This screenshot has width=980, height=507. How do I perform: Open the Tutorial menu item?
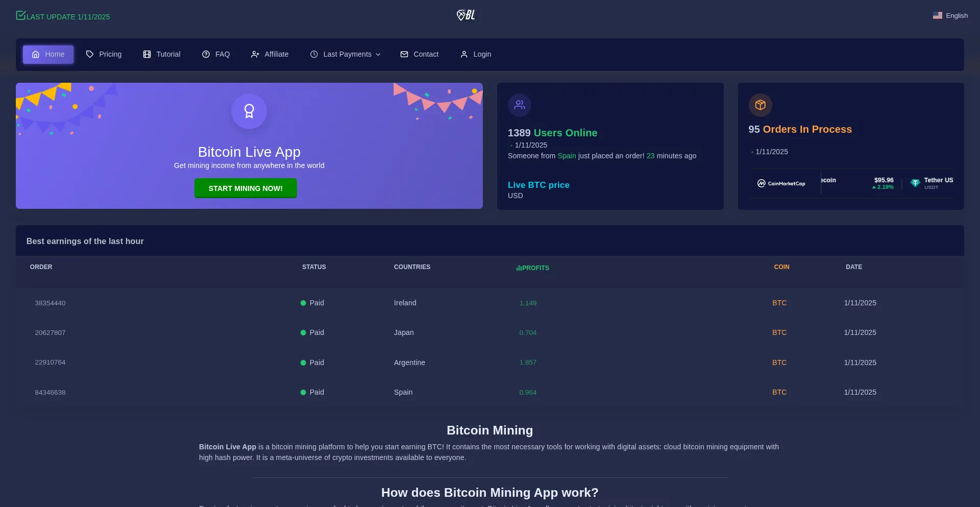[x=162, y=54]
